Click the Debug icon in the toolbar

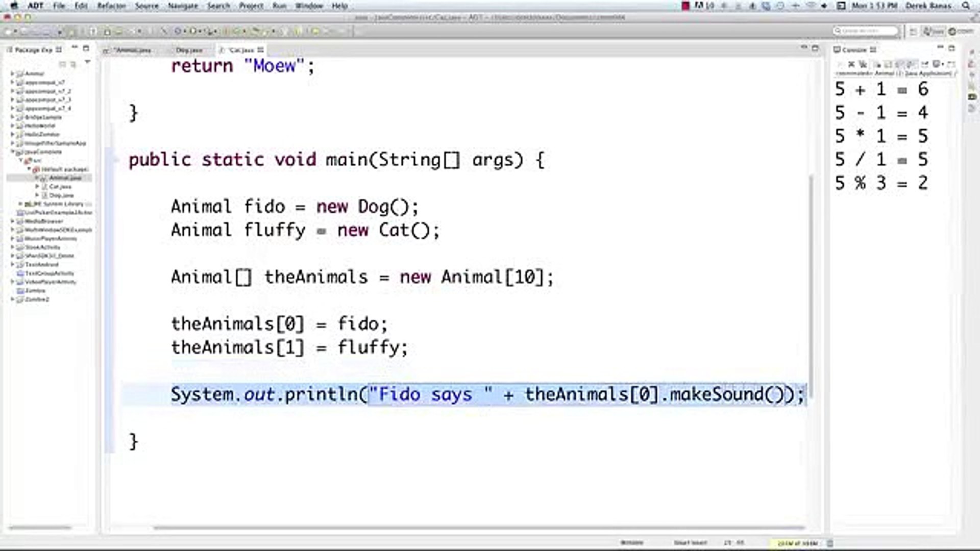pos(178,31)
